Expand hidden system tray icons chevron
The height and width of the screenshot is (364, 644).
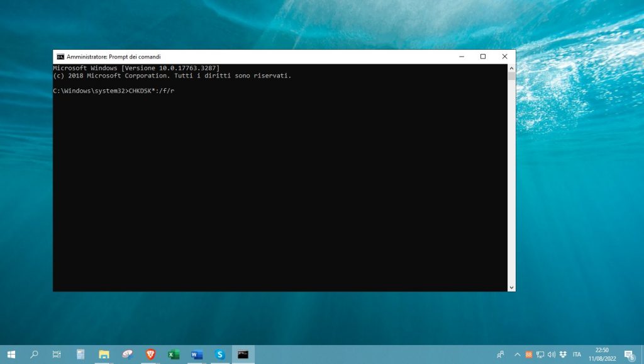click(518, 355)
